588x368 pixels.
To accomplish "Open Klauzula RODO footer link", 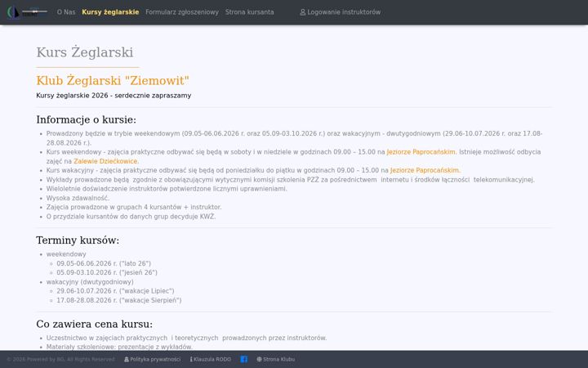I will [x=211, y=359].
